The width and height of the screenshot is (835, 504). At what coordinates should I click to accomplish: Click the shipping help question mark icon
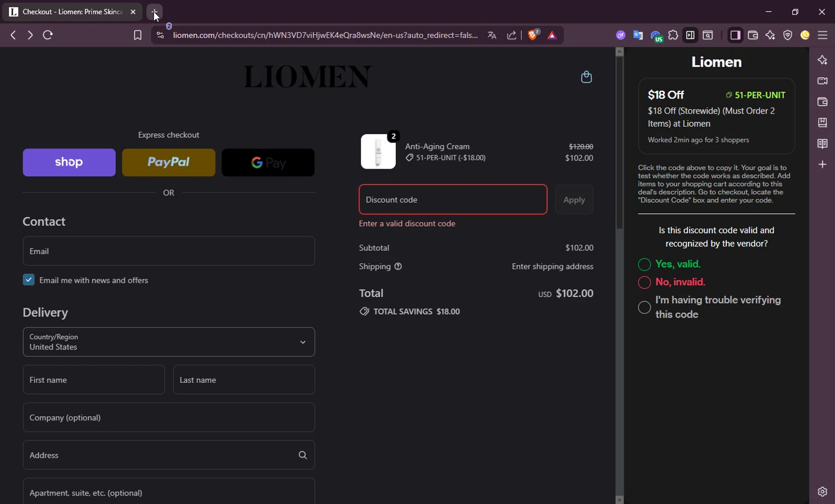398,266
